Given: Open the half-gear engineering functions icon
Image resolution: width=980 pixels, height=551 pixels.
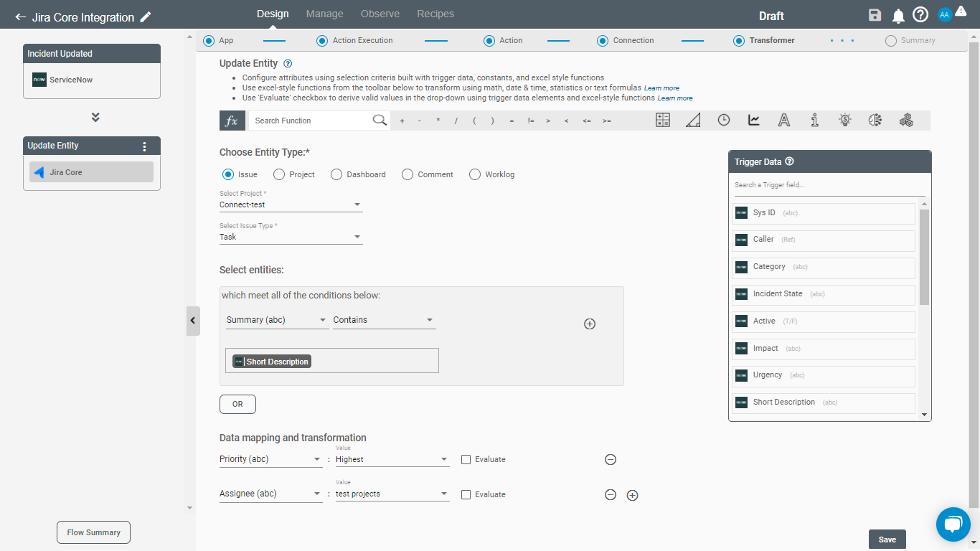Looking at the screenshot, I should click(875, 121).
